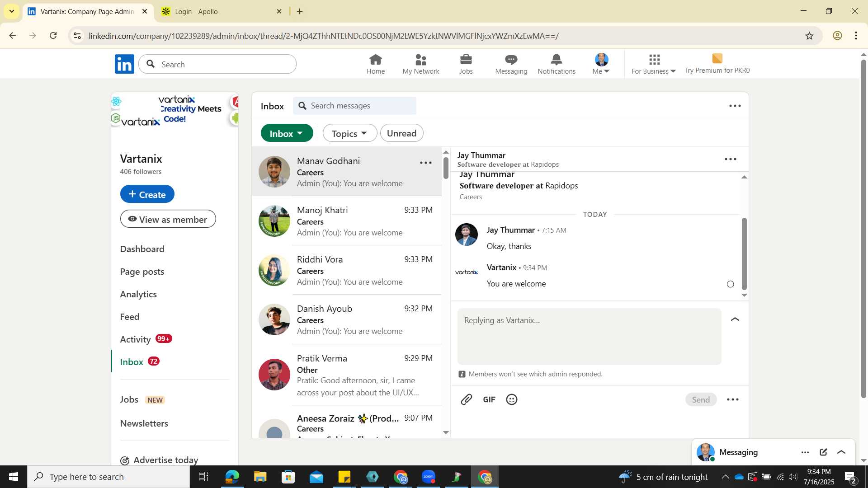
Task: Click Search messages field
Action: point(354,106)
